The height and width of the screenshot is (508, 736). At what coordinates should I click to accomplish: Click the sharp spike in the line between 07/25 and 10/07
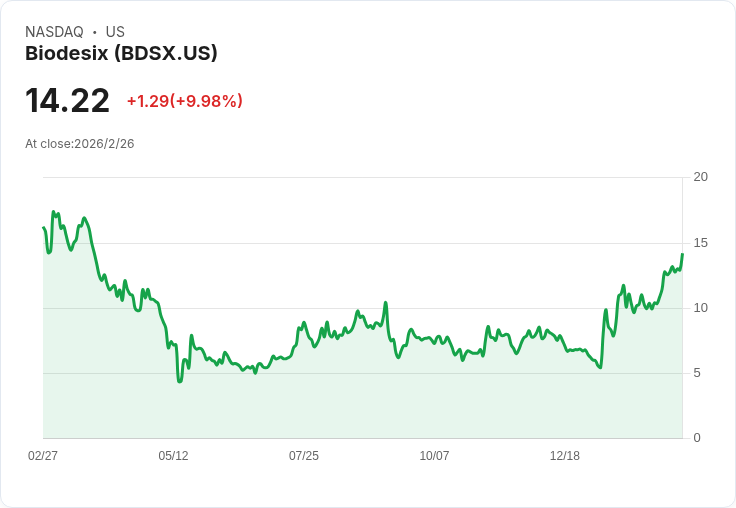tap(385, 302)
